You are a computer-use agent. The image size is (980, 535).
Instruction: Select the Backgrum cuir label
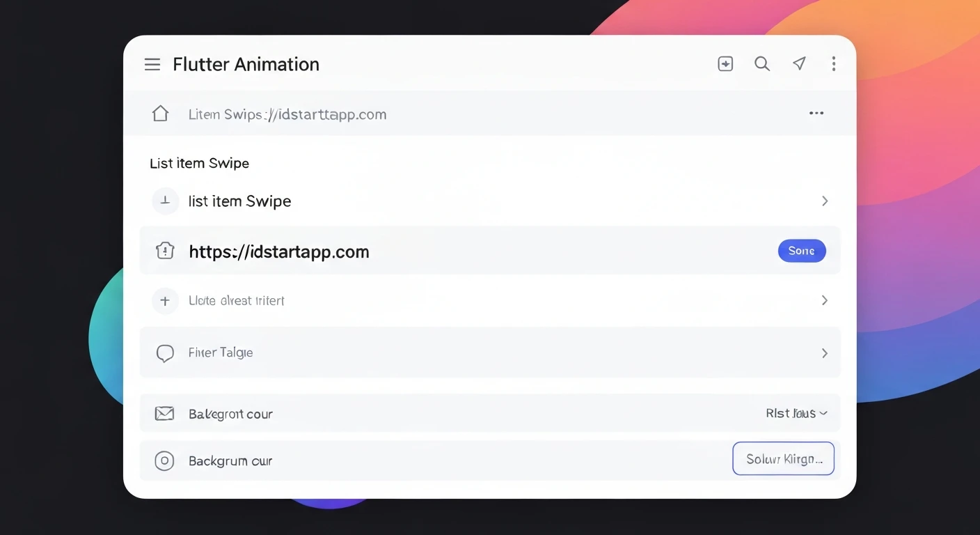coord(230,461)
